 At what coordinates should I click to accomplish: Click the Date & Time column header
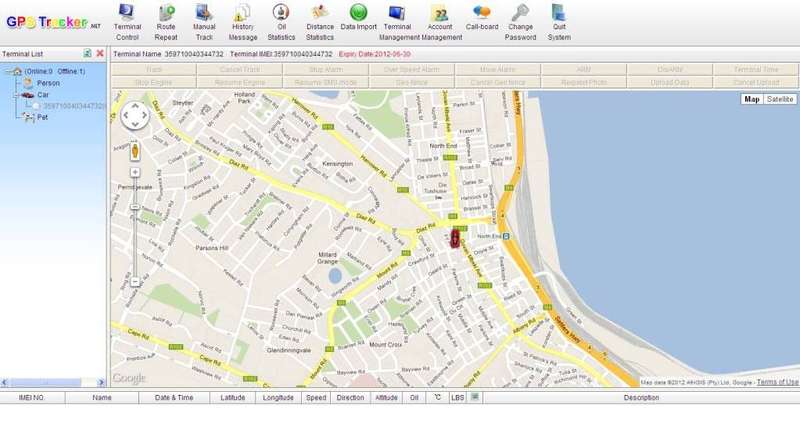coord(174,398)
